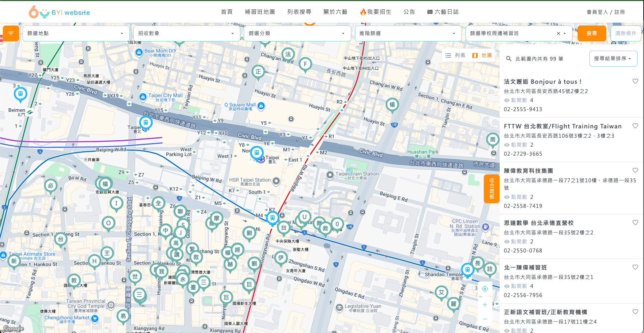Switch to 地圖 map view

pos(482,55)
